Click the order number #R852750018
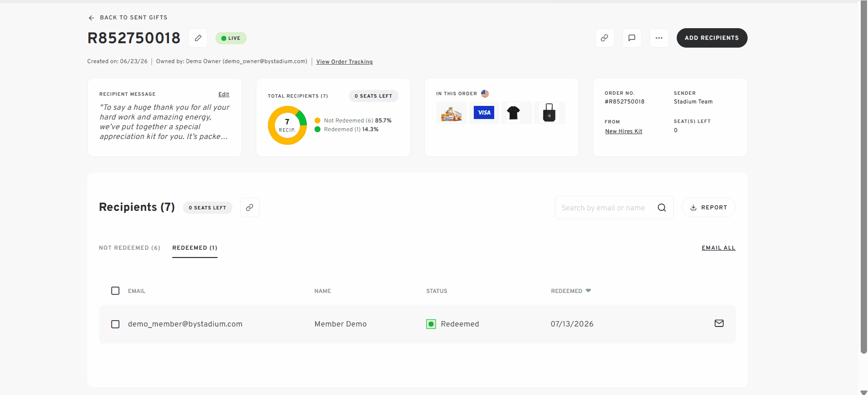 click(x=624, y=102)
